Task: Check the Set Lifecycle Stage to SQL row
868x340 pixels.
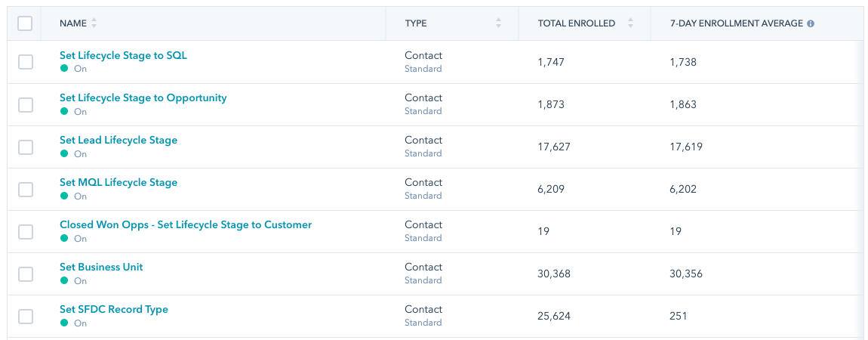Action: tap(26, 62)
